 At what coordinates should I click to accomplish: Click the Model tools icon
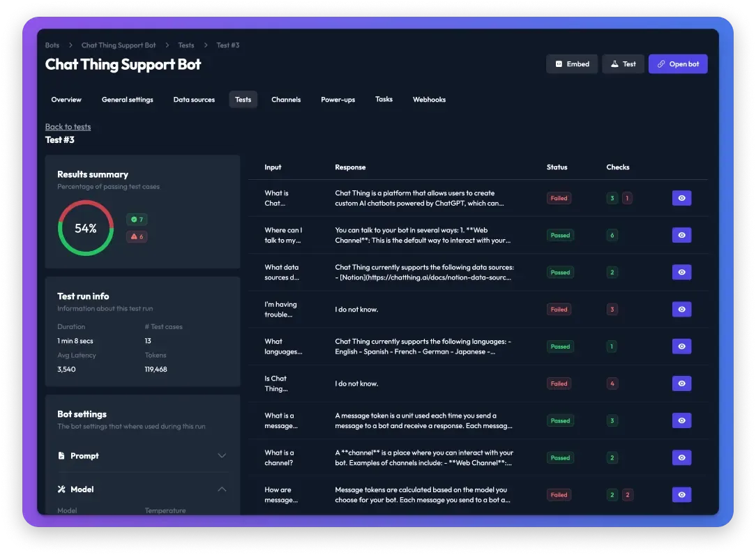coord(61,489)
